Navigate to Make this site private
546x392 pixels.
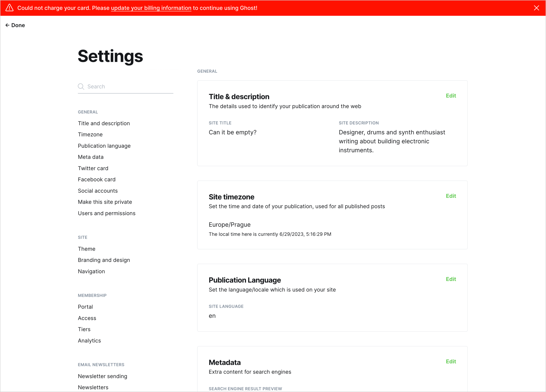point(105,202)
